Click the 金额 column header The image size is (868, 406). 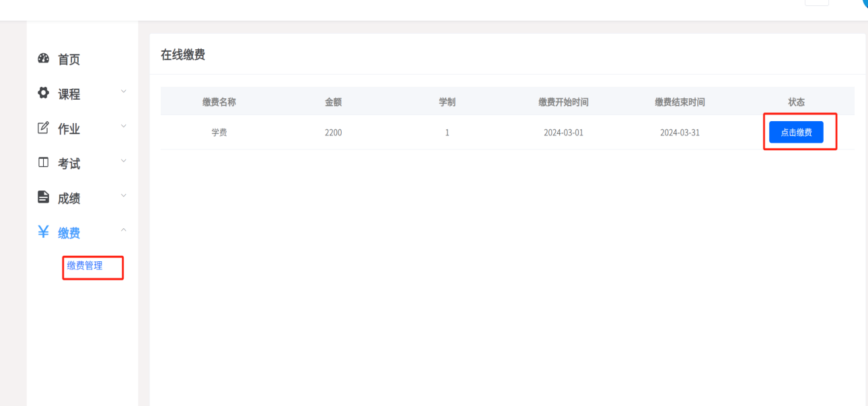click(333, 102)
